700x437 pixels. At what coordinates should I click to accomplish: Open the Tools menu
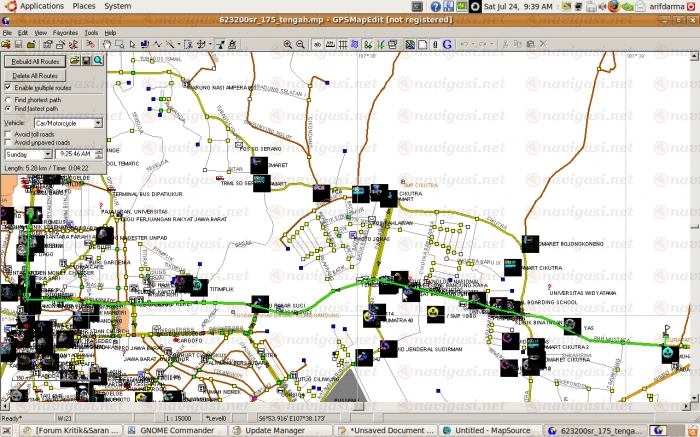[91, 32]
